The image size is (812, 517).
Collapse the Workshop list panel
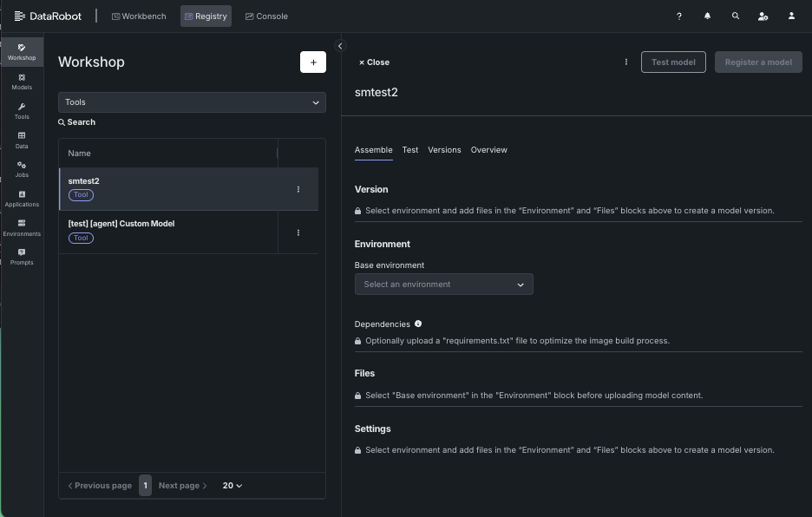[x=340, y=46]
